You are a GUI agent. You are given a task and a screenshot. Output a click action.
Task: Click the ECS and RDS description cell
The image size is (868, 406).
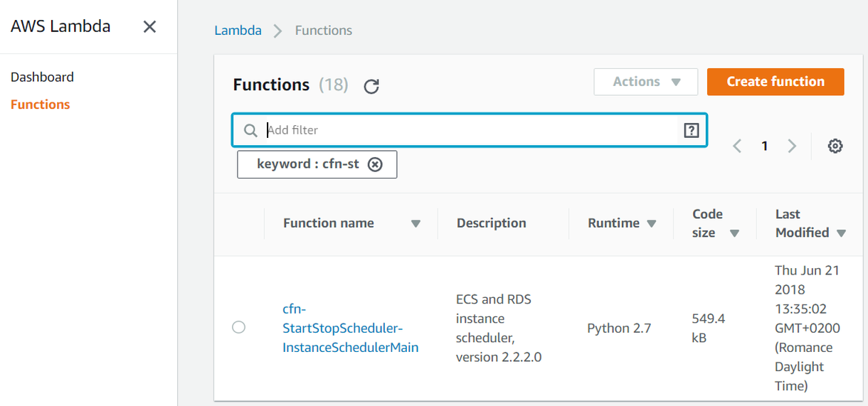point(499,328)
